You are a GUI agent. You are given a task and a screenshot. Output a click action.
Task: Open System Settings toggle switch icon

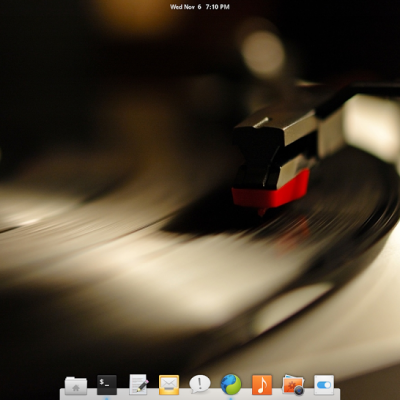324,385
